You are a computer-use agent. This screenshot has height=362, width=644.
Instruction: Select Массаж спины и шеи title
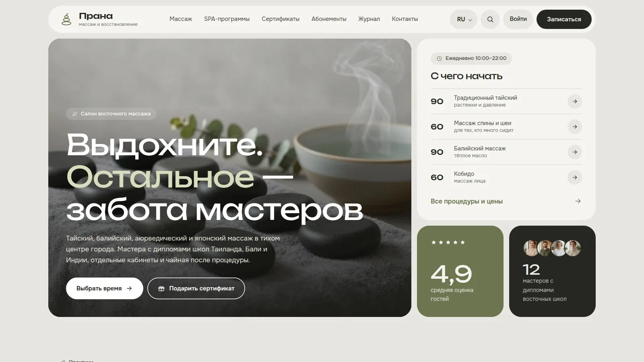pyautogui.click(x=483, y=123)
